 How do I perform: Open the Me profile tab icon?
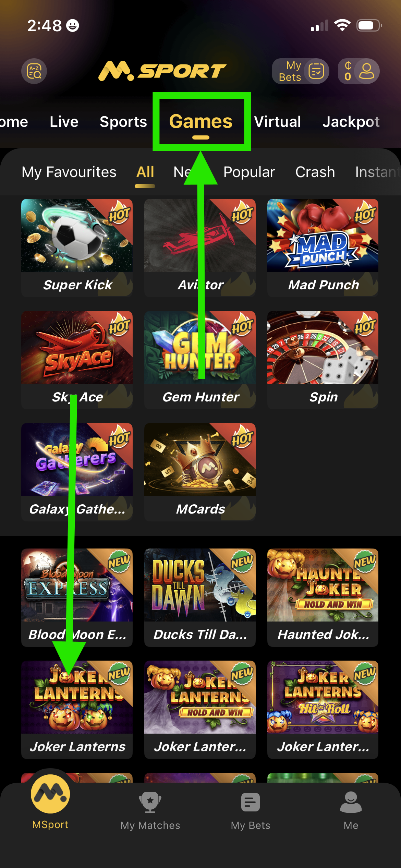(351, 802)
